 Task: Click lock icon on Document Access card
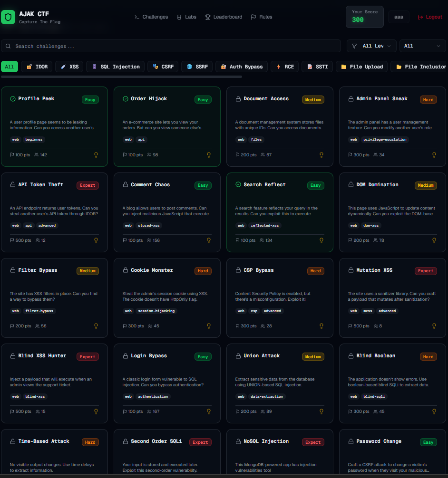238,99
